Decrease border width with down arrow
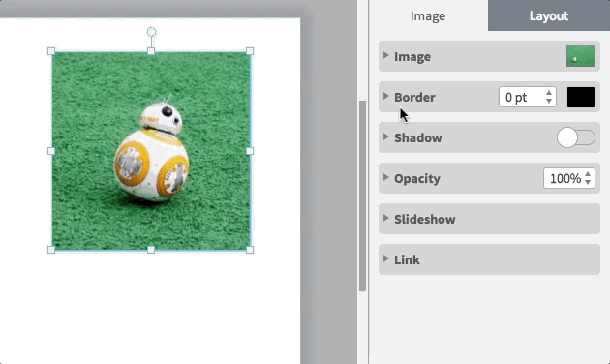Viewport: 610px width, 364px height. click(549, 101)
